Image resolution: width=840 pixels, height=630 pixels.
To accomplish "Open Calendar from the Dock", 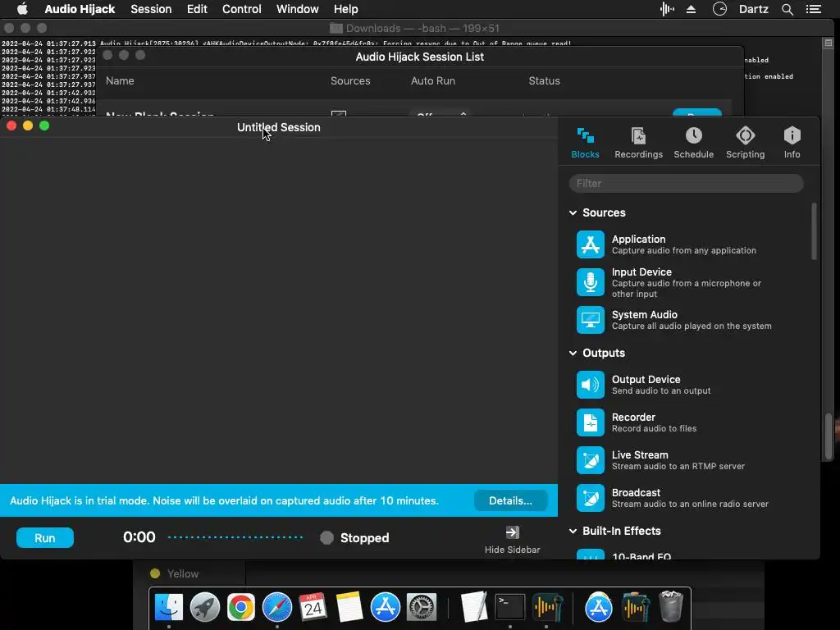I will coord(313,607).
